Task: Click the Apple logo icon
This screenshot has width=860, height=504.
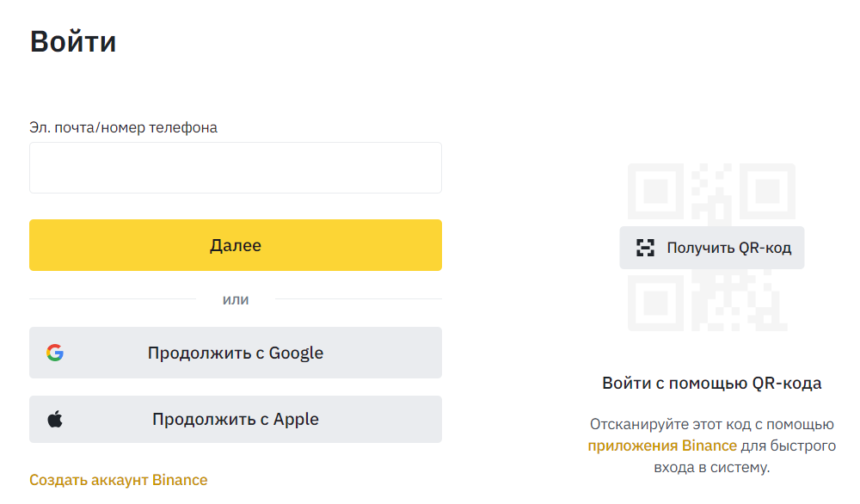Action: 55,420
